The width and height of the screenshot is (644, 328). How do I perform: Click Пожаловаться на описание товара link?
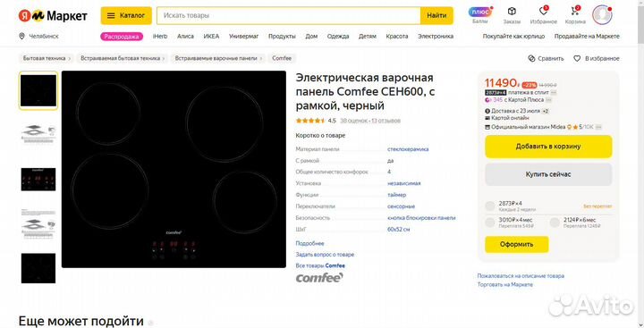tap(521, 276)
